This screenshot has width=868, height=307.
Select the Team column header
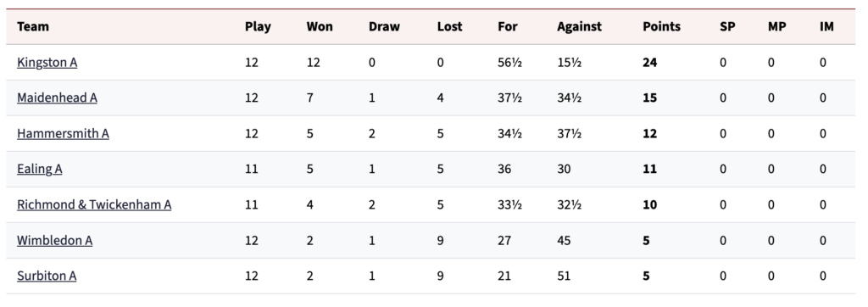pyautogui.click(x=33, y=26)
